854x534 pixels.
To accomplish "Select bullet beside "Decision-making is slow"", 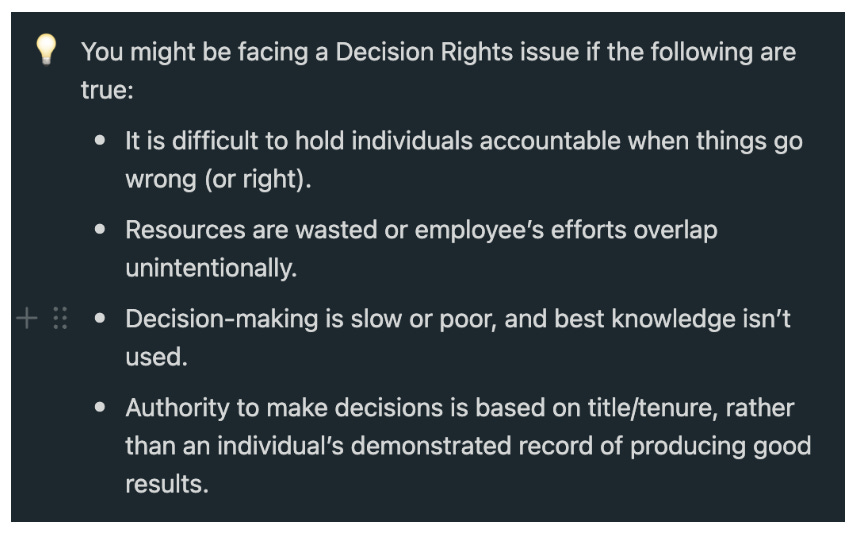I will point(100,319).
